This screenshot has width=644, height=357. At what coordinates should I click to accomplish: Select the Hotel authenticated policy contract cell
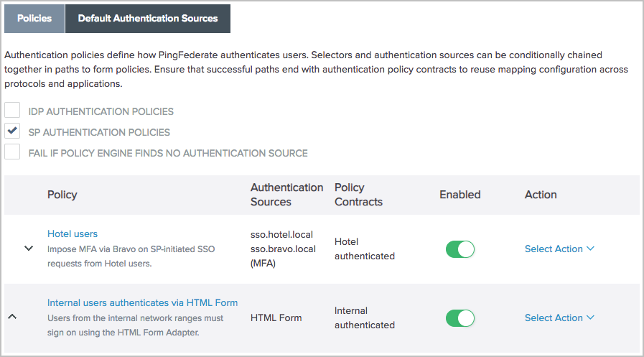tap(364, 249)
